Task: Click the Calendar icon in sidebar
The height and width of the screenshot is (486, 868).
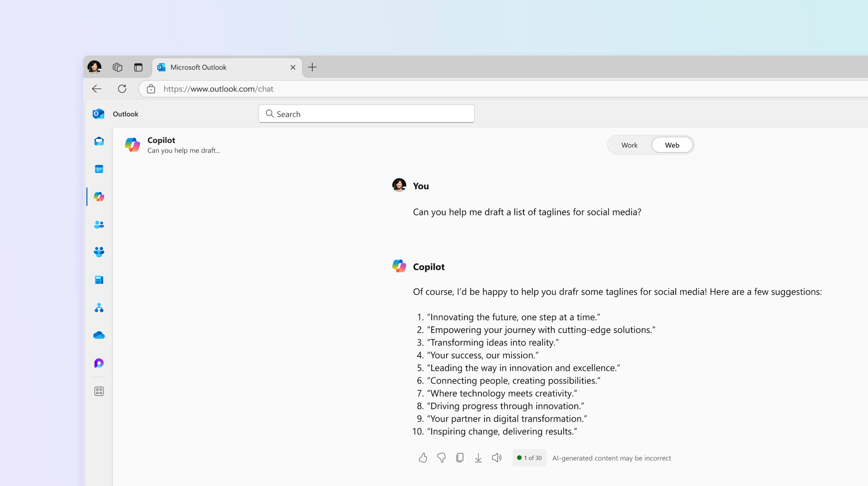Action: (98, 169)
